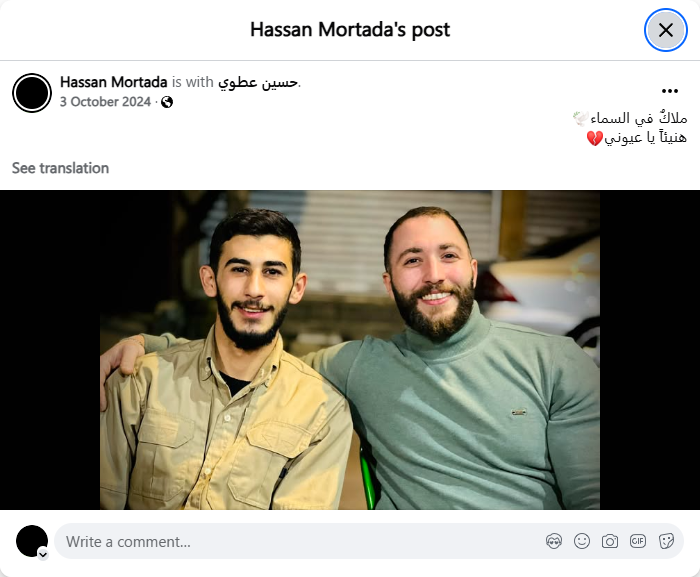This screenshot has width=700, height=577.
Task: Open Hassan Mortada's profile picture
Action: [32, 93]
